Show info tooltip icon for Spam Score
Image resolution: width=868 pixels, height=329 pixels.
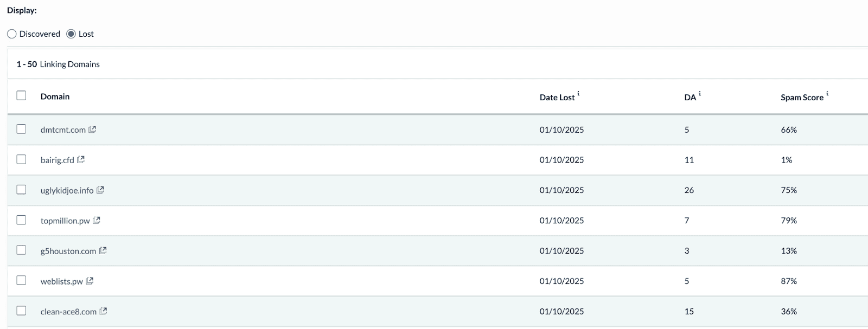(x=827, y=94)
